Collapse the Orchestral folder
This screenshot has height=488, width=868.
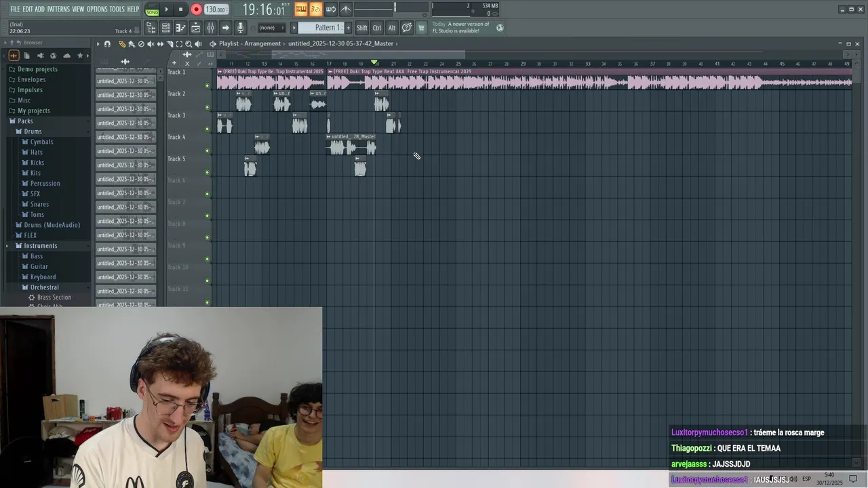tap(44, 287)
